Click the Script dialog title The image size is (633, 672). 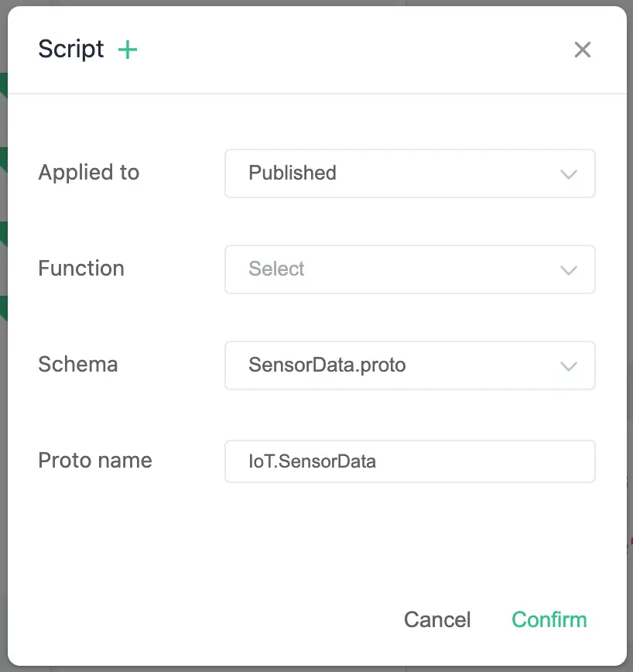pos(70,49)
